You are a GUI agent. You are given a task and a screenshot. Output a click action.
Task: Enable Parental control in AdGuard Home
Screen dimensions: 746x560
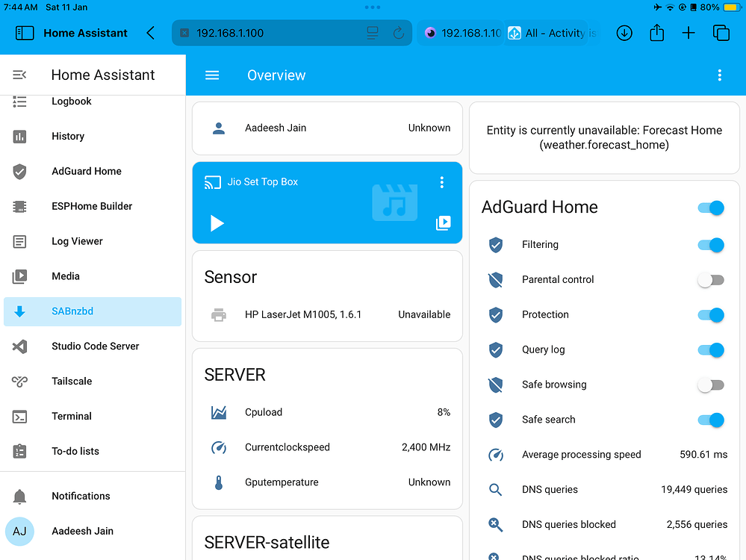710,280
